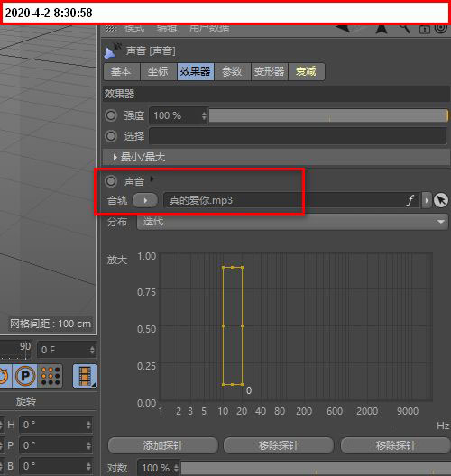
Task: Click the 真的爱你.mp3 audio track field
Action: (x=292, y=200)
